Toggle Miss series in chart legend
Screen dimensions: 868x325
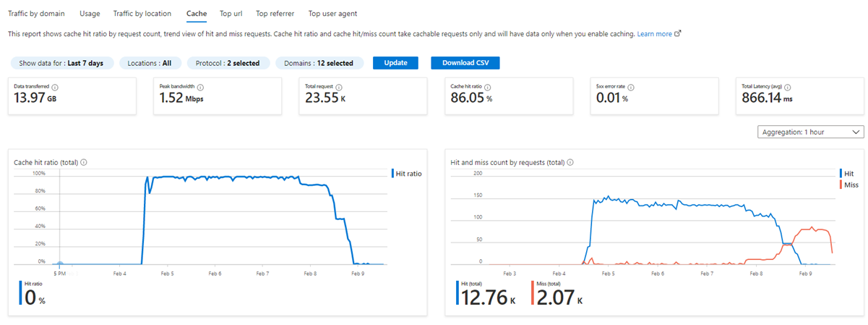pyautogui.click(x=849, y=185)
